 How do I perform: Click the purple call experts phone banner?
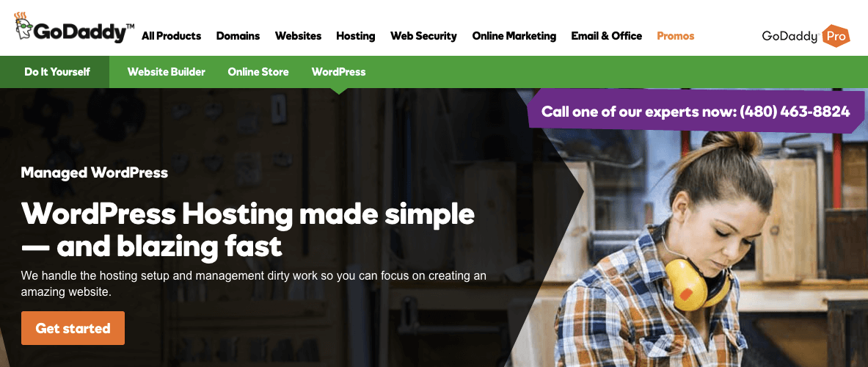click(696, 112)
